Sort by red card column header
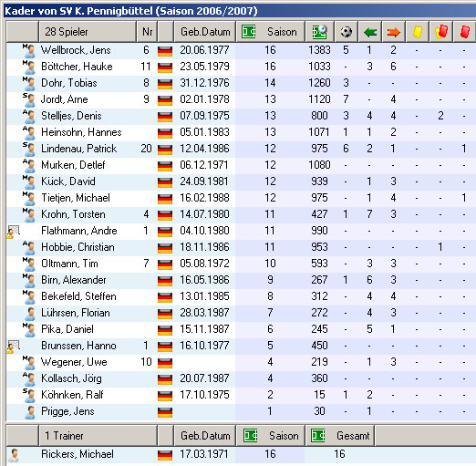 [x=465, y=32]
